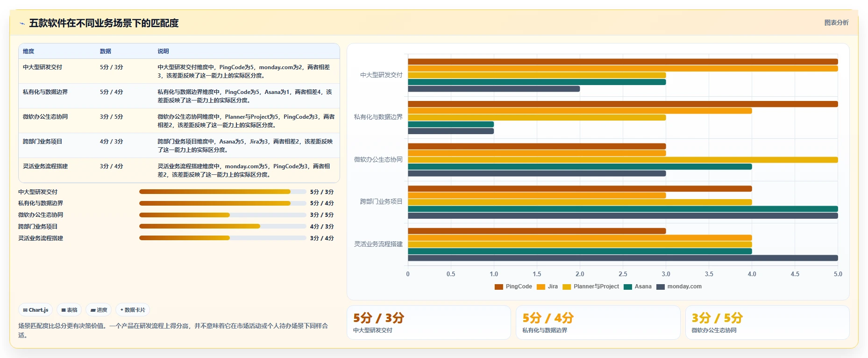
Task: Open the 3分 / 5分 微软办公生态协同 data card
Action: [x=768, y=322]
